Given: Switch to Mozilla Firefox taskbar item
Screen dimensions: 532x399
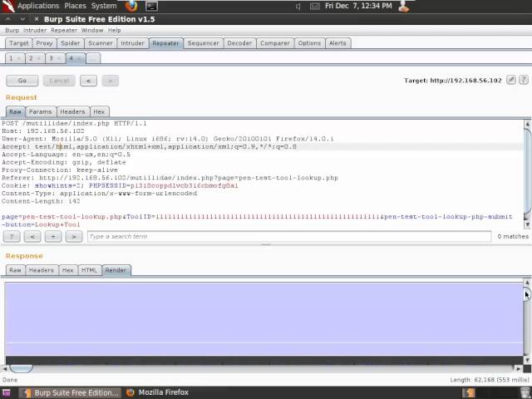Looking at the screenshot, I should click(157, 392).
